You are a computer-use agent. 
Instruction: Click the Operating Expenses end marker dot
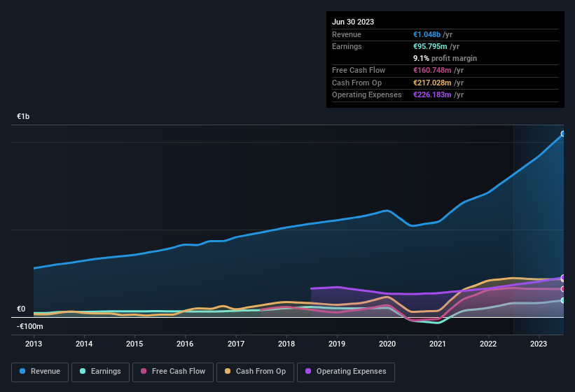(x=563, y=277)
